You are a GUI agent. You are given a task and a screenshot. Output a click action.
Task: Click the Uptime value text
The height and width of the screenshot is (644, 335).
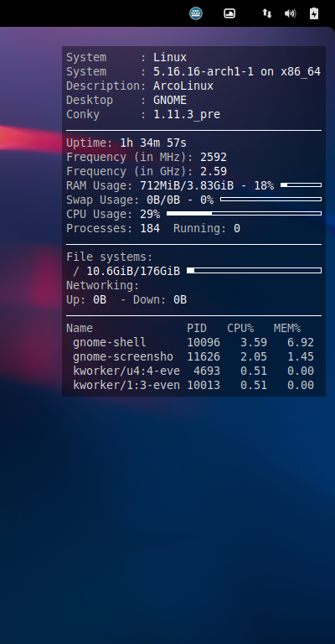pos(153,143)
